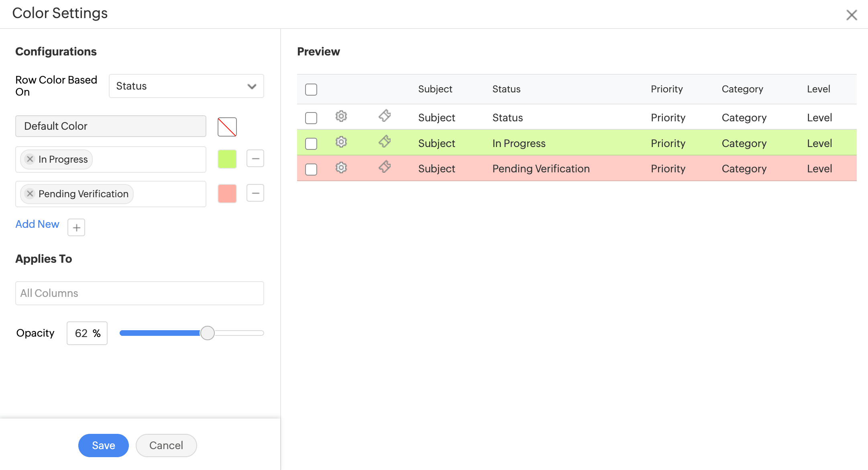
Task: Toggle the select-all checkbox in preview header
Action: click(x=311, y=89)
